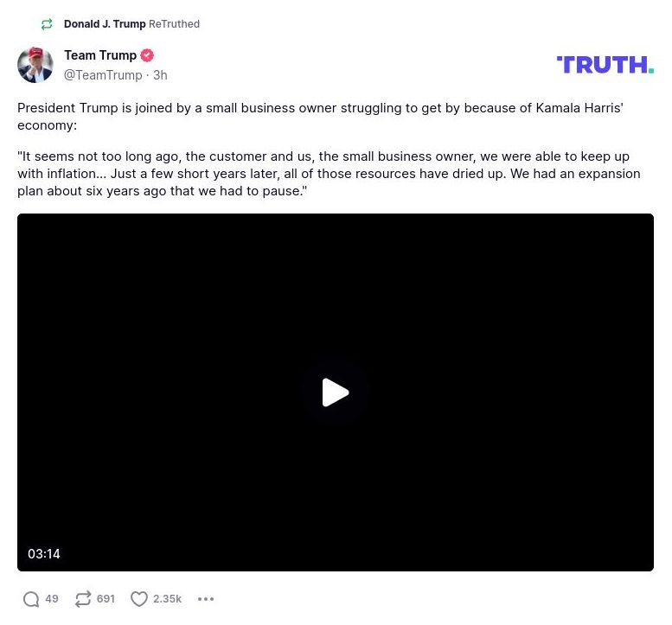672x625 pixels.
Task: Click the quoted small business owner paragraph
Action: click(x=329, y=174)
